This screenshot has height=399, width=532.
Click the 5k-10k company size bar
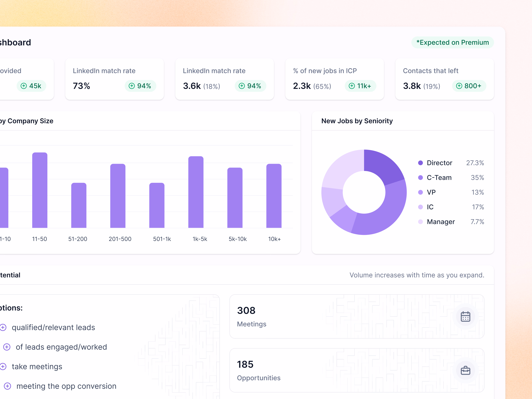point(235,198)
